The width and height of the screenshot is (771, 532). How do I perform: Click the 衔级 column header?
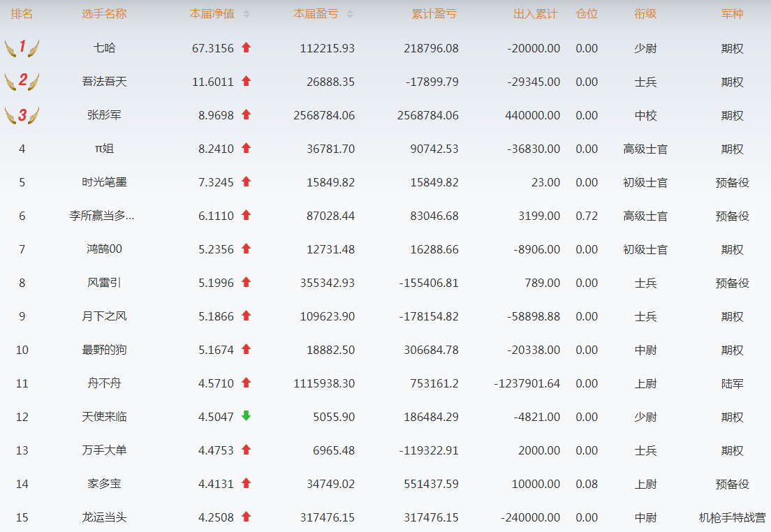tap(645, 14)
